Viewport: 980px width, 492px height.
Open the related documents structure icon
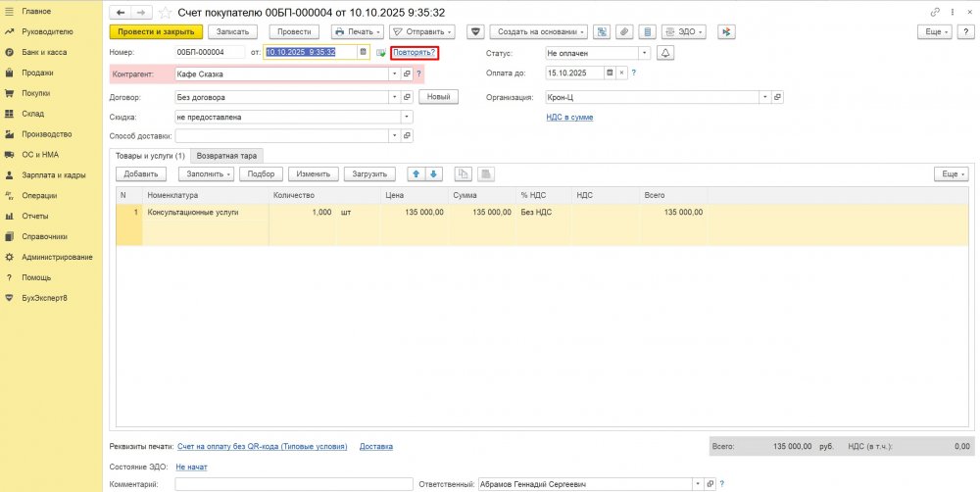tap(602, 31)
